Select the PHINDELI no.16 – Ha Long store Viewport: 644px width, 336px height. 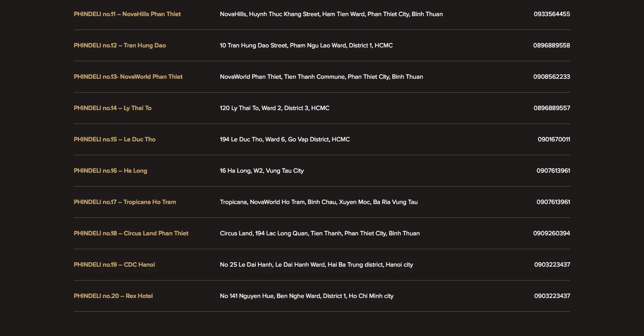tap(110, 170)
